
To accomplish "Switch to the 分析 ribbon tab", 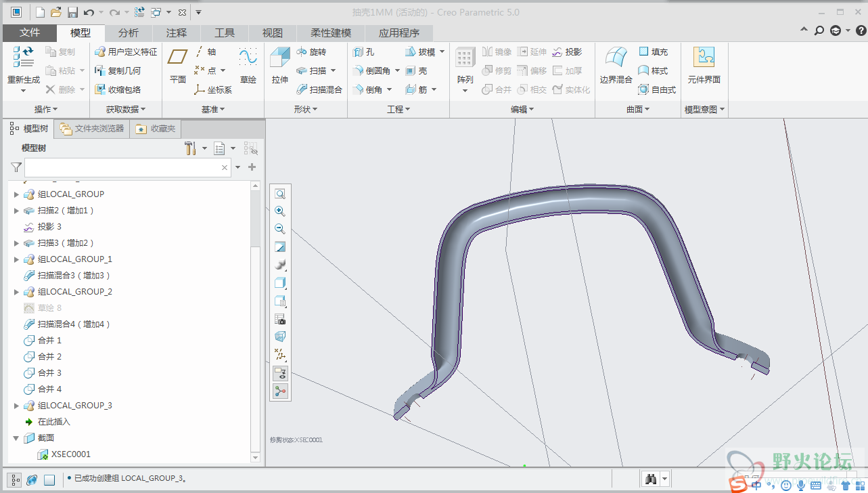I will tap(129, 33).
